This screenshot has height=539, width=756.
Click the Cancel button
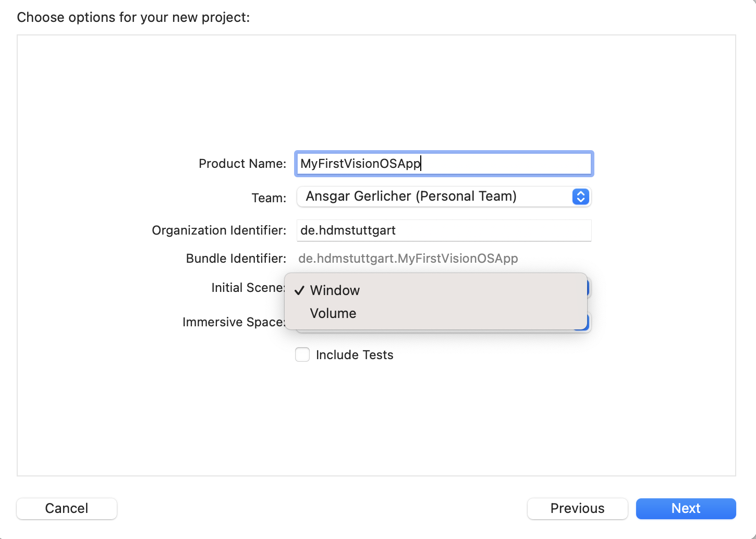coord(67,508)
